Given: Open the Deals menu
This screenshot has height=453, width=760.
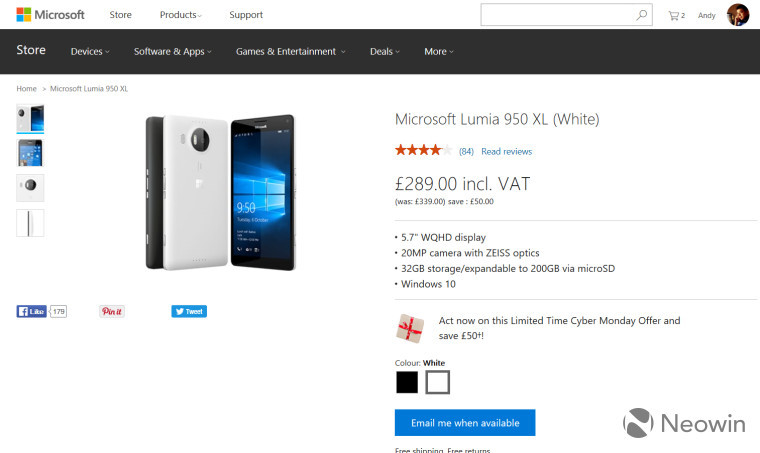Looking at the screenshot, I should tap(385, 51).
